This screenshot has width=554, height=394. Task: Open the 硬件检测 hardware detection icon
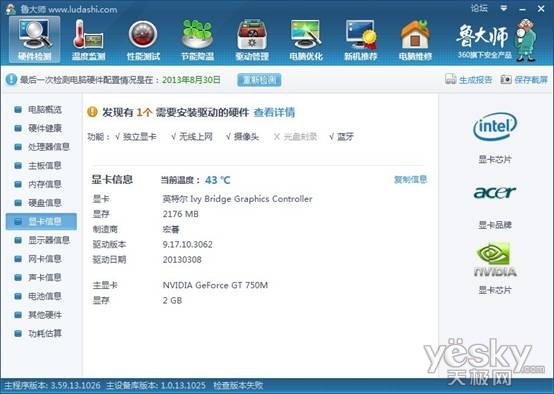pyautogui.click(x=35, y=34)
